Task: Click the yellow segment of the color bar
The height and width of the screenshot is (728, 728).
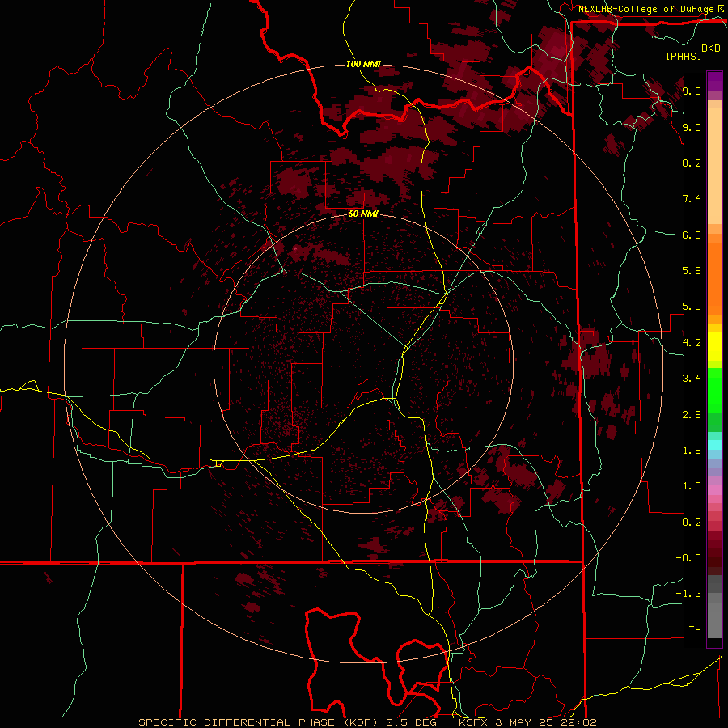Action: [714, 346]
